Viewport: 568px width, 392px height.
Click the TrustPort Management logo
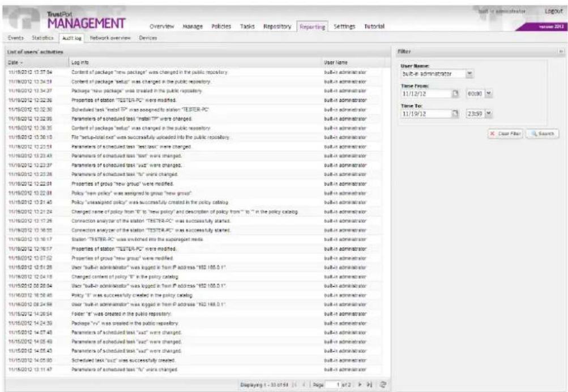pyautogui.click(x=86, y=20)
